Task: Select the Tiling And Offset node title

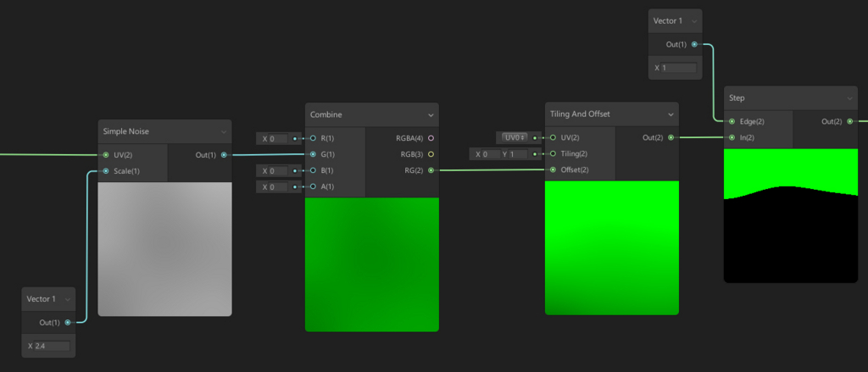Action: pyautogui.click(x=578, y=114)
